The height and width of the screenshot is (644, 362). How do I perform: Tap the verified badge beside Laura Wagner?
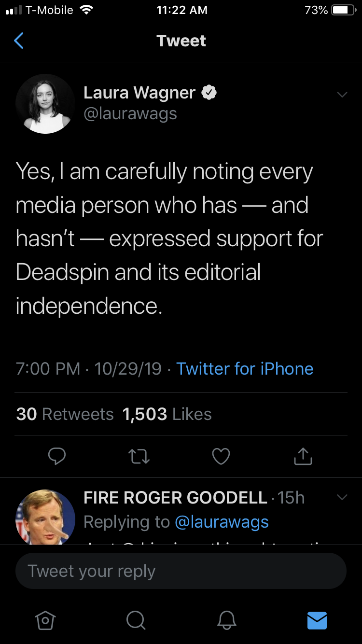coord(209,93)
